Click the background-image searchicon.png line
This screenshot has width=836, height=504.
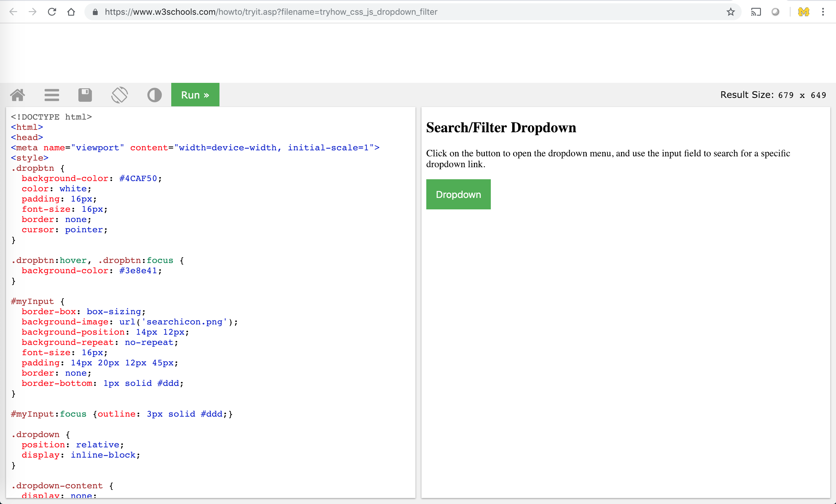click(130, 322)
